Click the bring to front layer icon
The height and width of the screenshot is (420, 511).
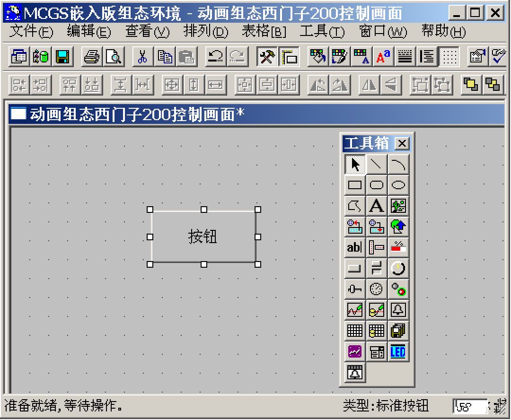click(x=471, y=85)
